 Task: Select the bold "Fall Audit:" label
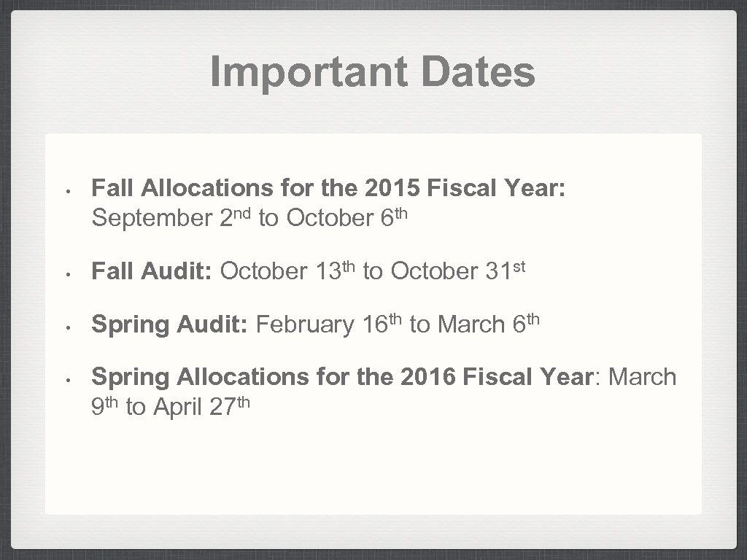pos(152,271)
